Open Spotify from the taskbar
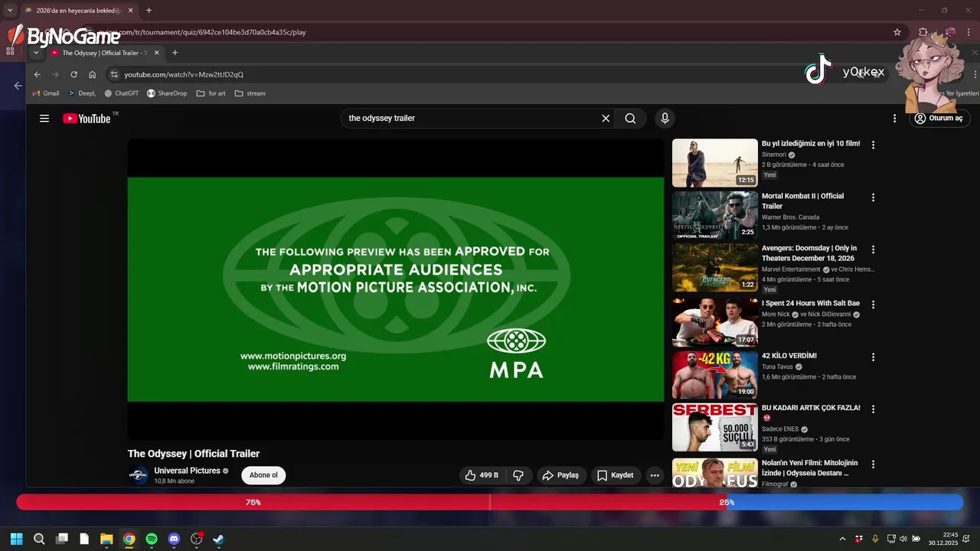 click(x=152, y=539)
